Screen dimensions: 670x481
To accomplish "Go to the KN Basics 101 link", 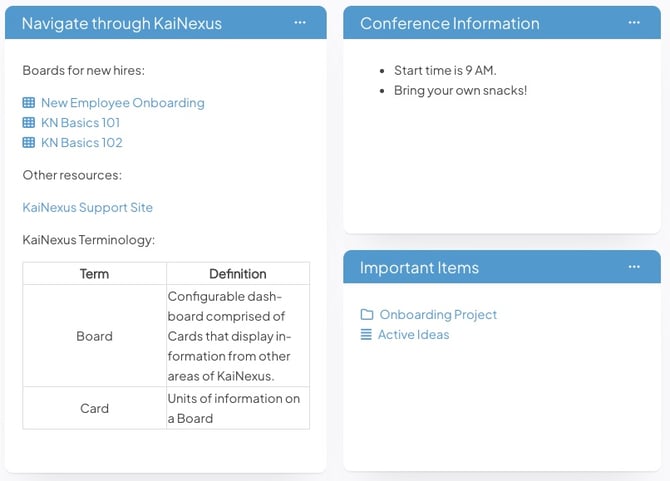I will coord(81,123).
